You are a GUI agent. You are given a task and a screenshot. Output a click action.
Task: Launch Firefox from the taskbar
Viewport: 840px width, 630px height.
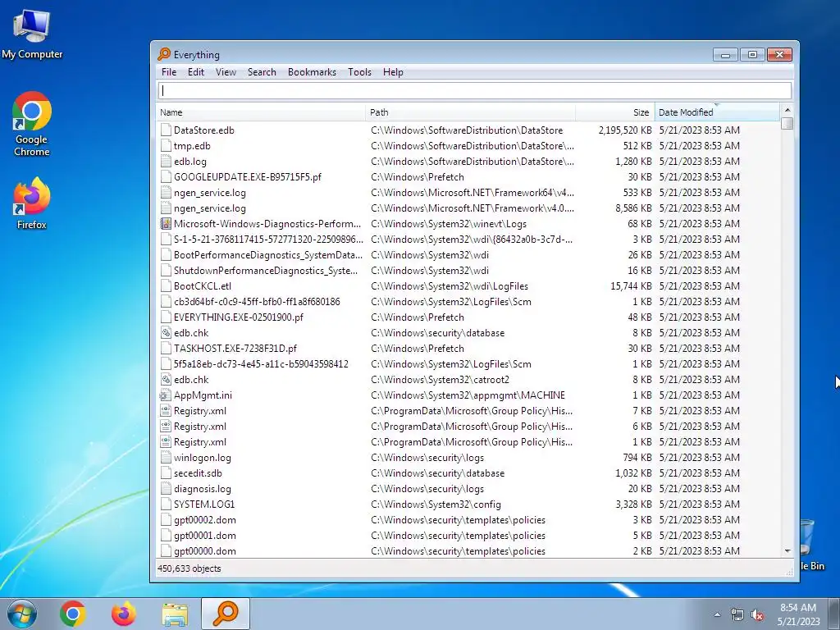124,614
